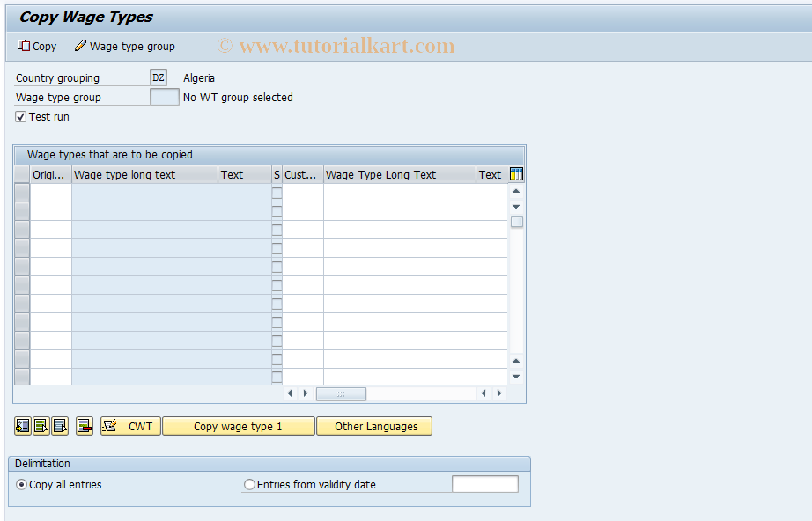Select first table row via row selector
The width and height of the screenshot is (812, 521).
[22, 193]
